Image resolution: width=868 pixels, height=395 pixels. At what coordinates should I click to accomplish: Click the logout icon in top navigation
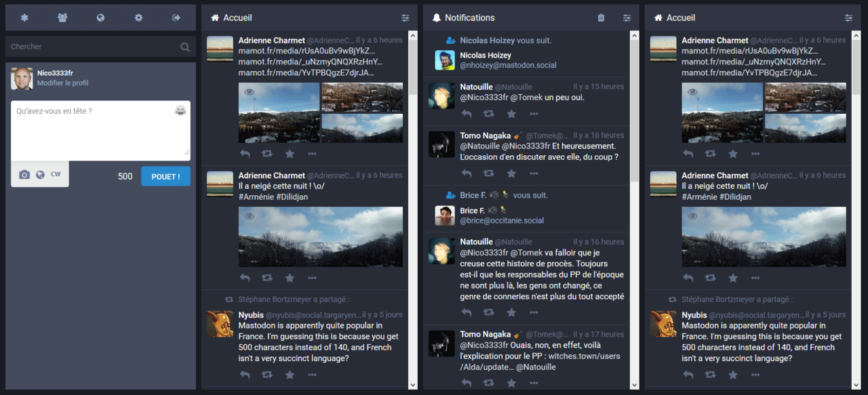click(x=176, y=18)
